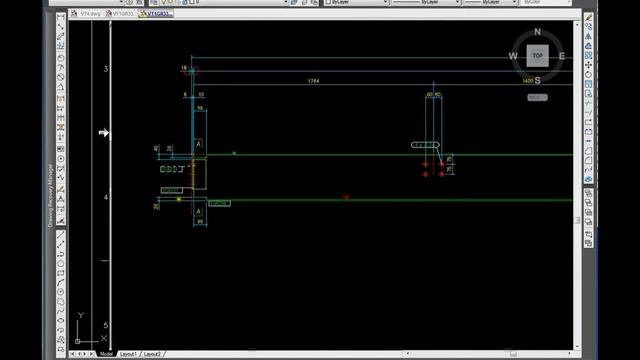Pick the Diameter dimension tool
Image resolution: width=640 pixels, height=360 pixels.
point(61,78)
